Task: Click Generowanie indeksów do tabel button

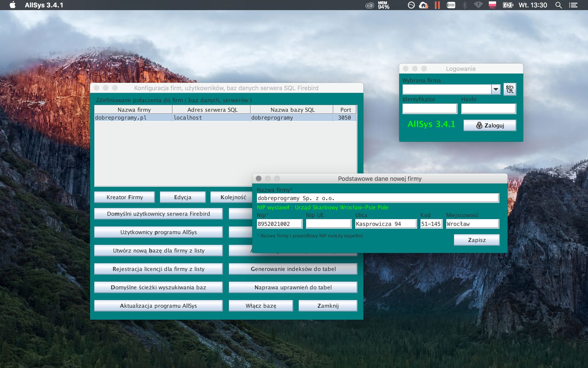Action: [x=293, y=269]
